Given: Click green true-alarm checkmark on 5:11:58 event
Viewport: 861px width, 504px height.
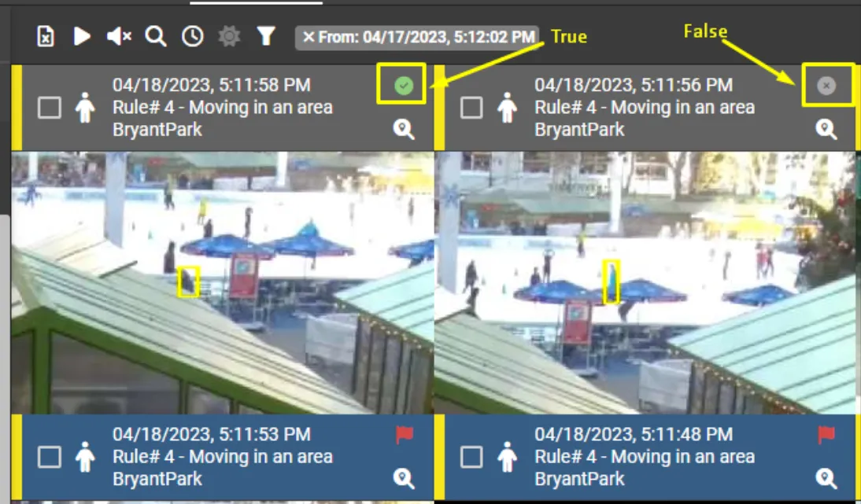Looking at the screenshot, I should (404, 86).
